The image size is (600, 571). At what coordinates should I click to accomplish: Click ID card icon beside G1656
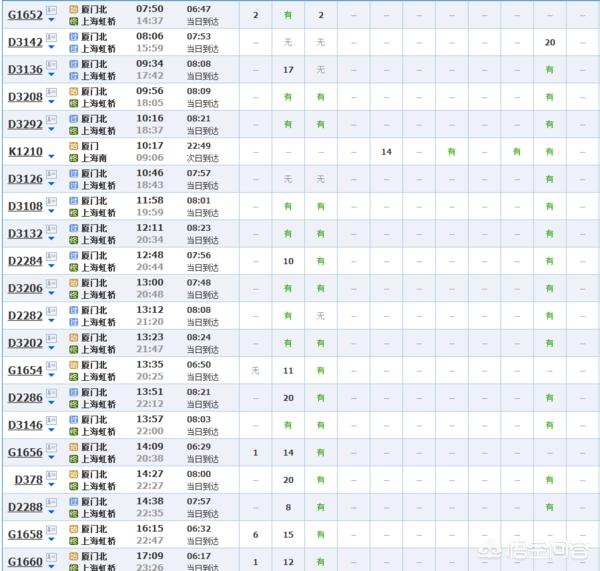(51, 447)
